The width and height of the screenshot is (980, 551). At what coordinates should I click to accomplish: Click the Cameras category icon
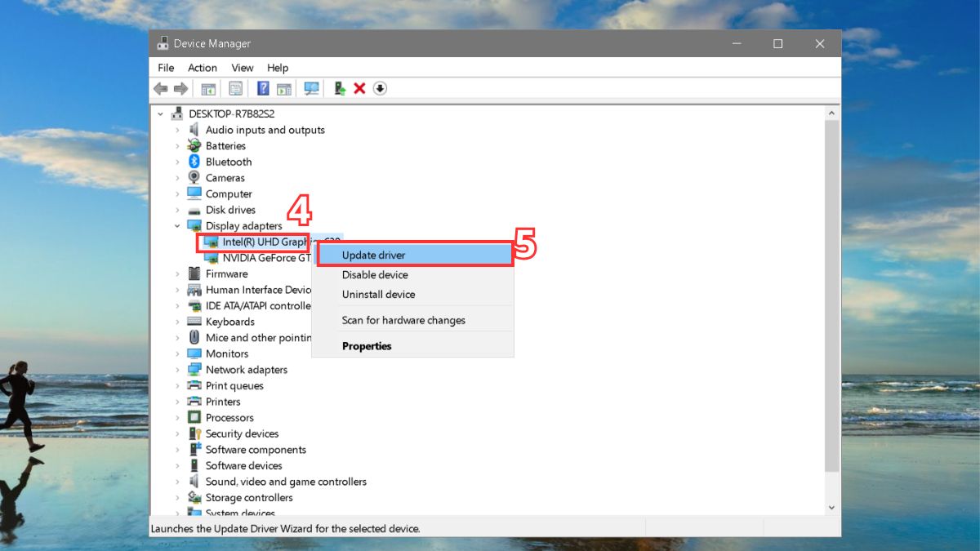pos(194,177)
